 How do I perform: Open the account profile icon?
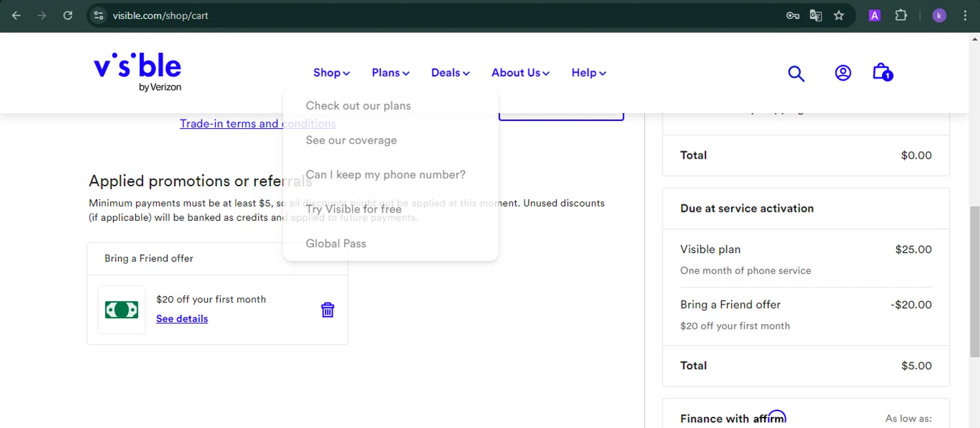pos(843,73)
